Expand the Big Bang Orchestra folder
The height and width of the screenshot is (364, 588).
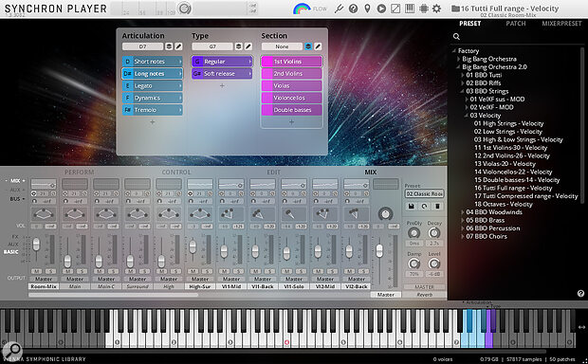(458, 59)
